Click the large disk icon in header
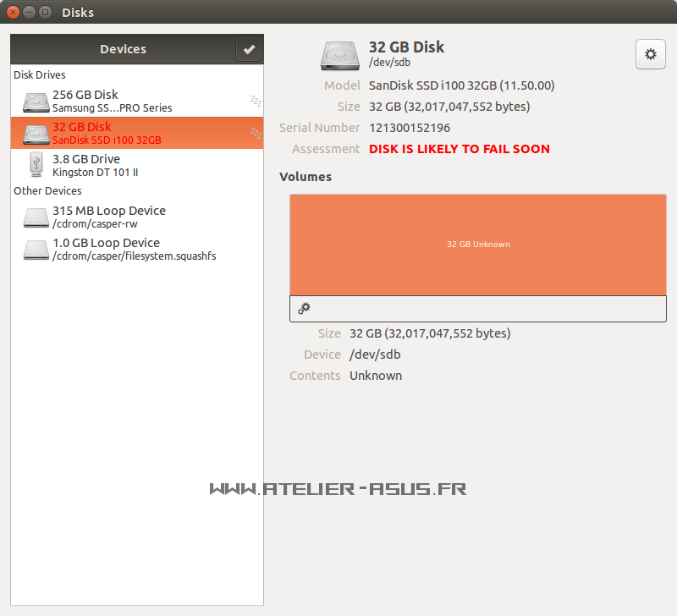 340,55
